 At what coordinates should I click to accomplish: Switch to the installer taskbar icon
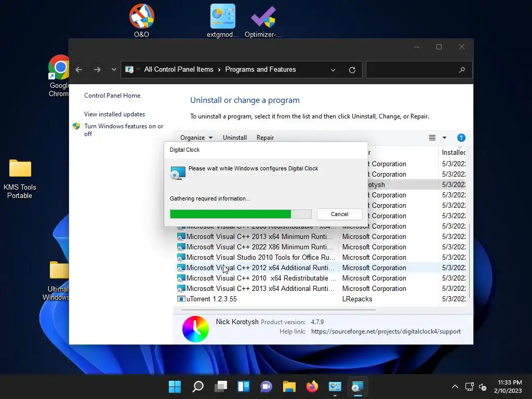(x=357, y=387)
